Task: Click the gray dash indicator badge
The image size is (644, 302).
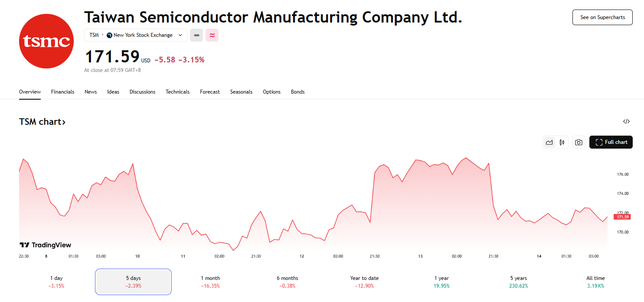Action: pos(196,35)
